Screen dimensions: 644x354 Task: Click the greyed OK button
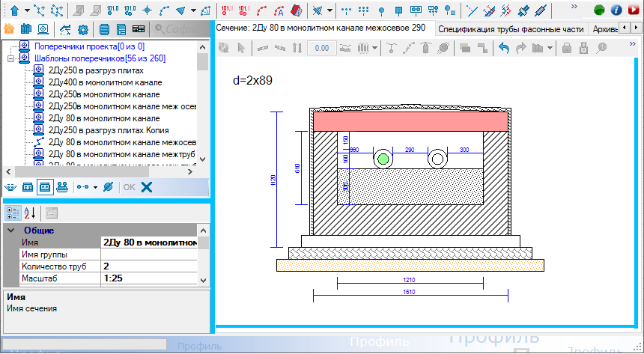pyautogui.click(x=129, y=187)
